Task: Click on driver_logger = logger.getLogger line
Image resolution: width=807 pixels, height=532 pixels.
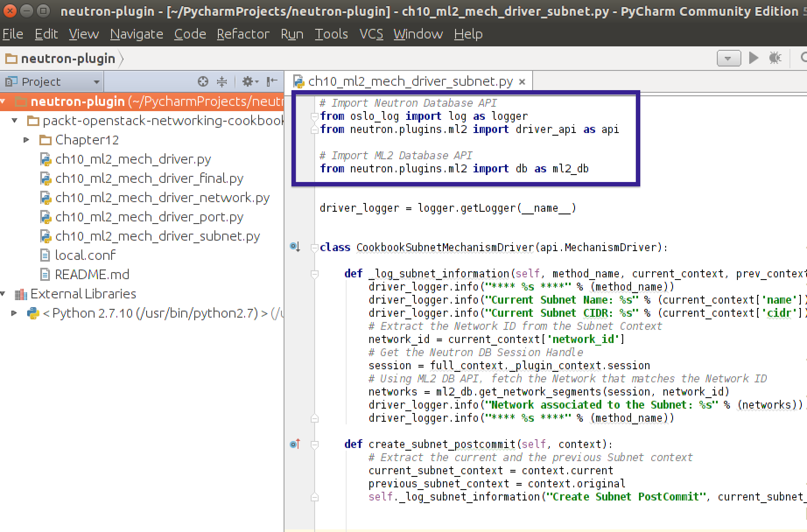Action: pyautogui.click(x=448, y=208)
